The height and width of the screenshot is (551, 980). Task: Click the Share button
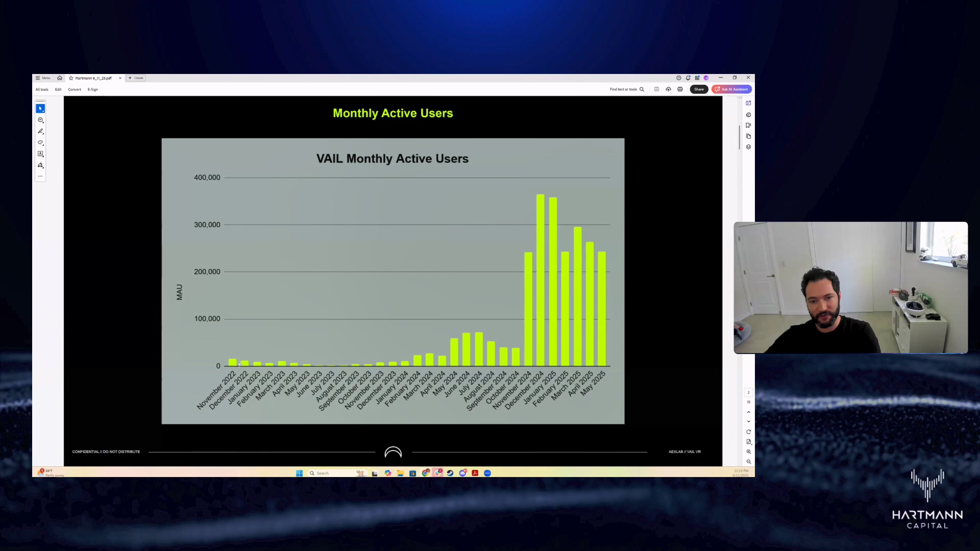pos(699,89)
